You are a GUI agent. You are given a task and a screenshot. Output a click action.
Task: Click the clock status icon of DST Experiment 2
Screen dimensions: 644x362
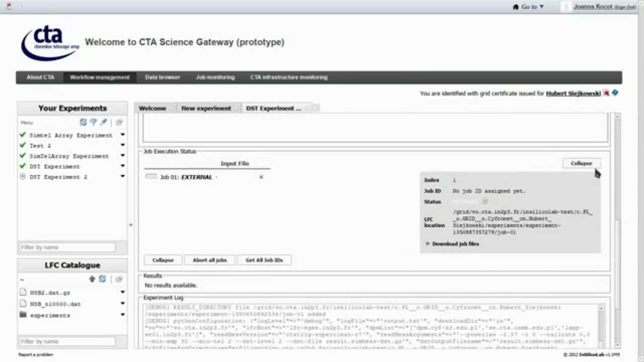coord(23,176)
